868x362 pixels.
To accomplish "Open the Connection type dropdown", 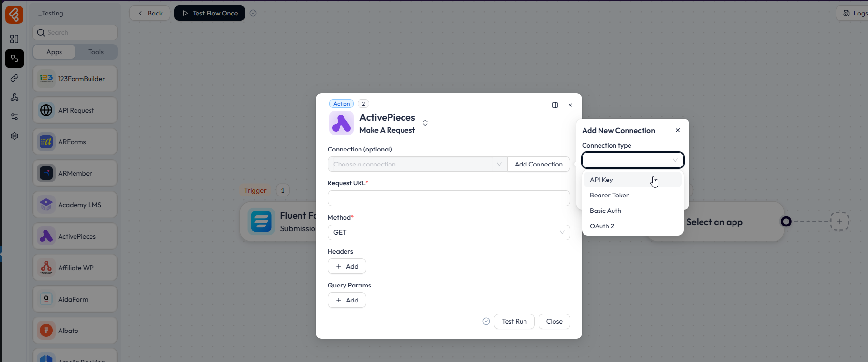I will click(x=633, y=160).
